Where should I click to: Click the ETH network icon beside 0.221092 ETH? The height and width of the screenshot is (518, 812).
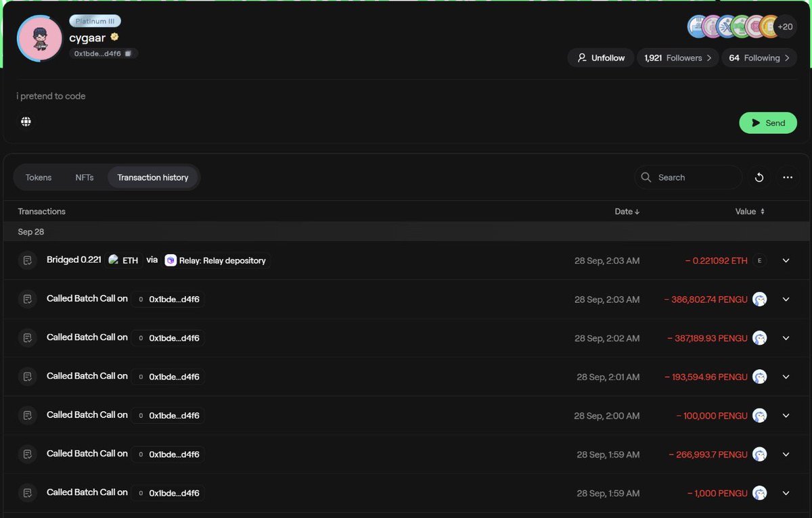click(x=760, y=260)
